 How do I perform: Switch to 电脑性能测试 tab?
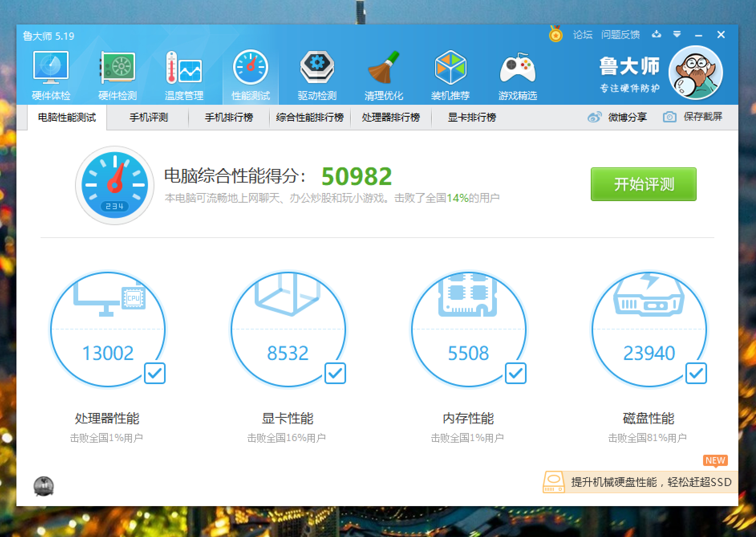tap(67, 117)
